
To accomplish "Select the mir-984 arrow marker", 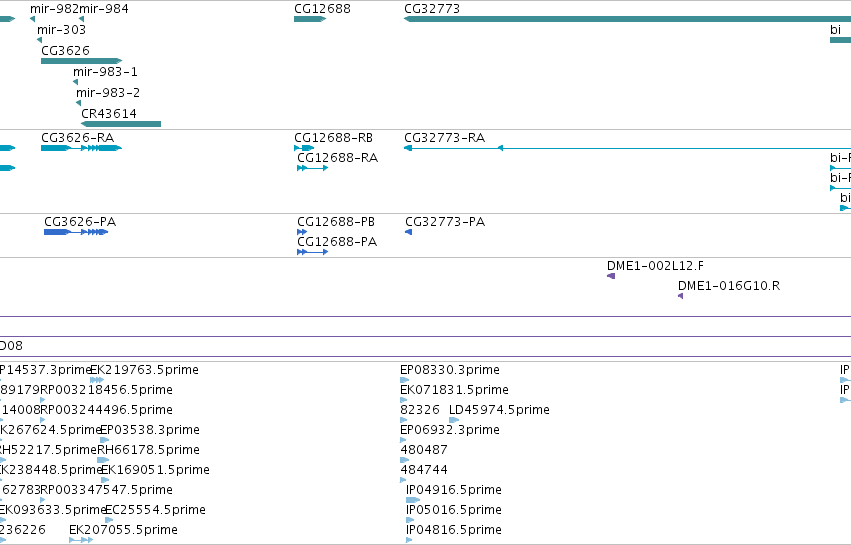I will 81,19.
